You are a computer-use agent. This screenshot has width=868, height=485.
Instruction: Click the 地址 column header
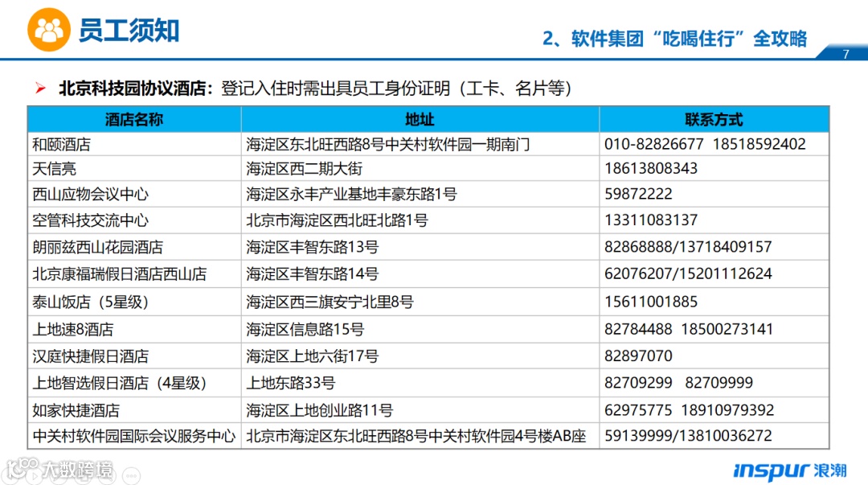[420, 119]
